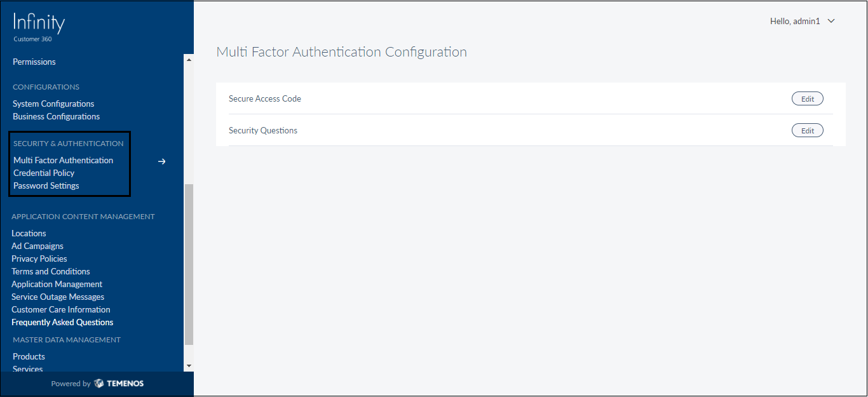The height and width of the screenshot is (397, 868).
Task: Open Ad Campaigns page
Action: pos(37,246)
